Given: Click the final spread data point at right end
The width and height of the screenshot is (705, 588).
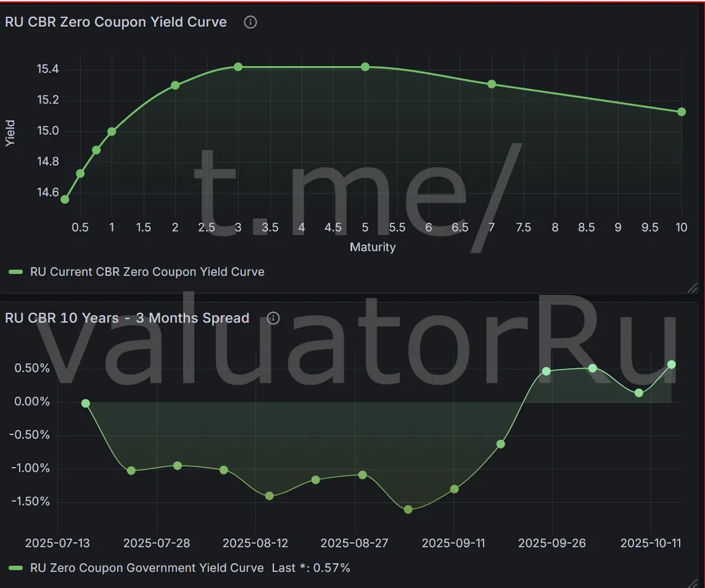Looking at the screenshot, I should 672,364.
